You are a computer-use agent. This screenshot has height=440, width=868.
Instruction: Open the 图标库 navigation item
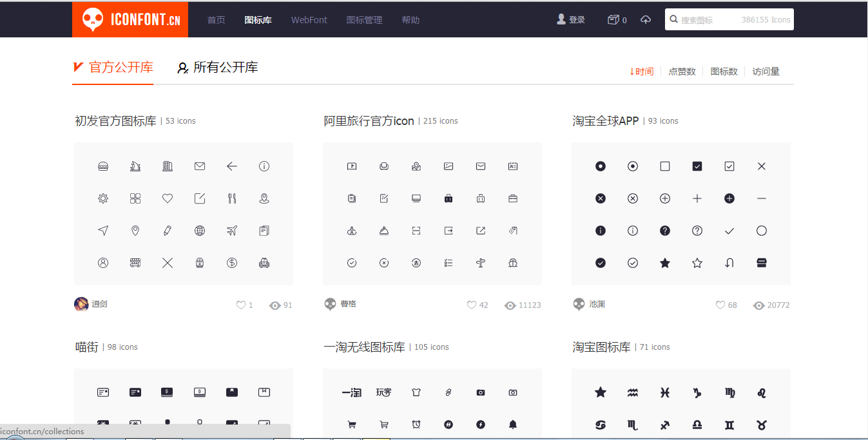click(x=258, y=20)
